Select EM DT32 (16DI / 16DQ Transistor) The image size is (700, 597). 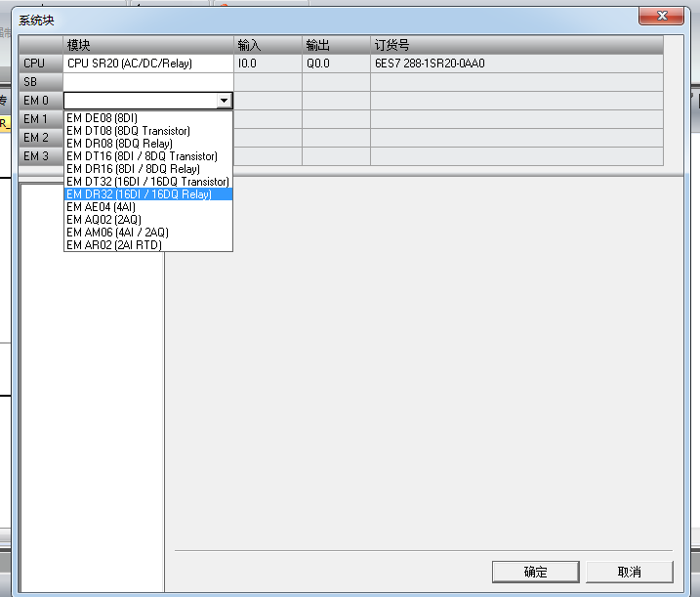click(147, 182)
